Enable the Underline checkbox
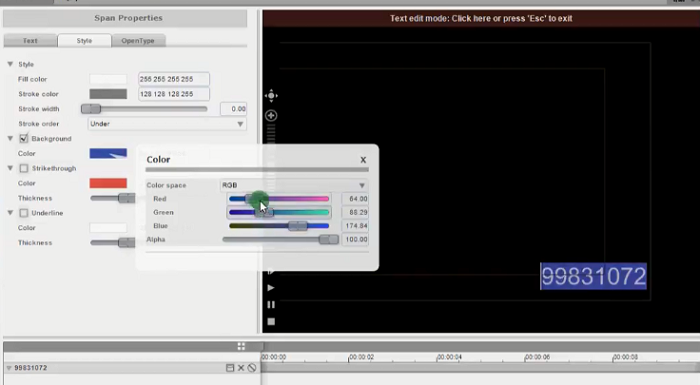This screenshot has height=385, width=700. point(24,213)
